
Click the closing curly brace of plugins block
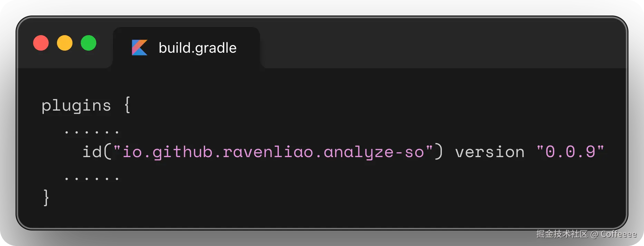(46, 198)
